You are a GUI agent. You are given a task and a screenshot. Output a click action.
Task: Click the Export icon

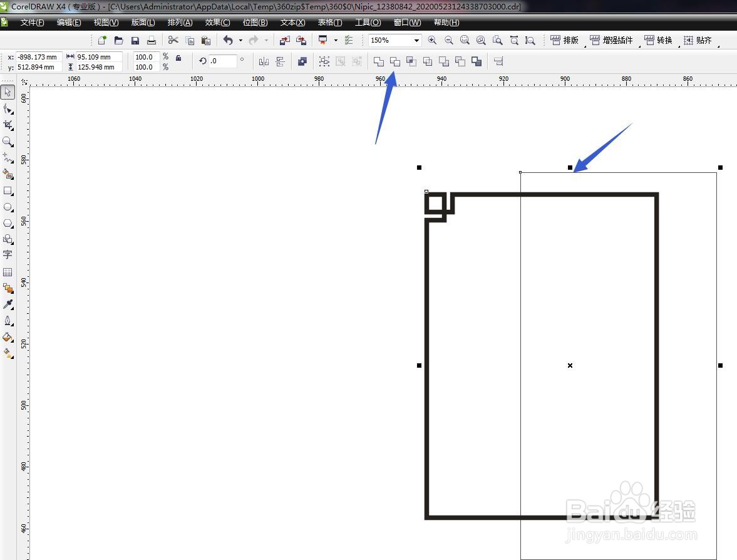coord(301,41)
